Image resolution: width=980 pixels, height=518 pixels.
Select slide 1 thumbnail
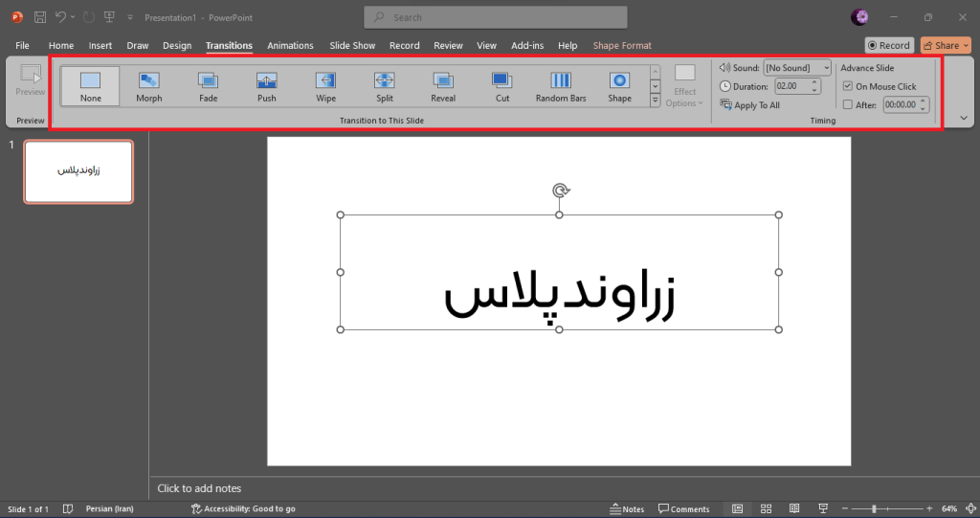pos(78,171)
